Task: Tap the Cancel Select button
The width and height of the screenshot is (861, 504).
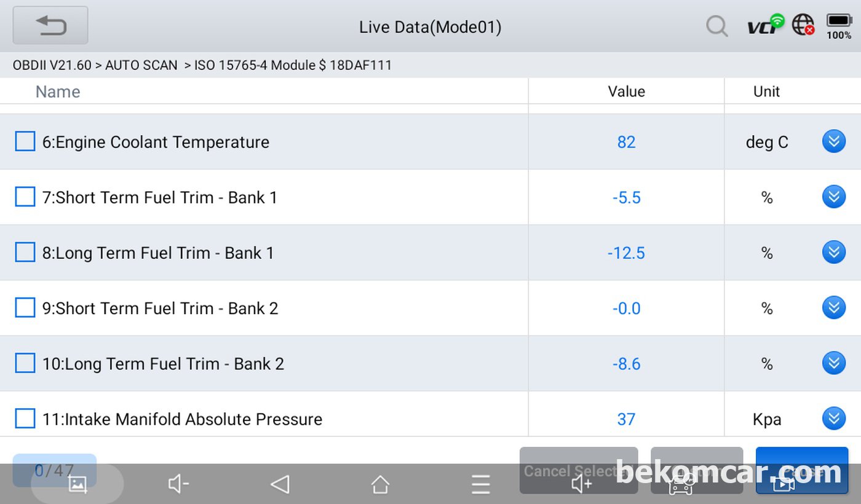Action: pos(579,470)
